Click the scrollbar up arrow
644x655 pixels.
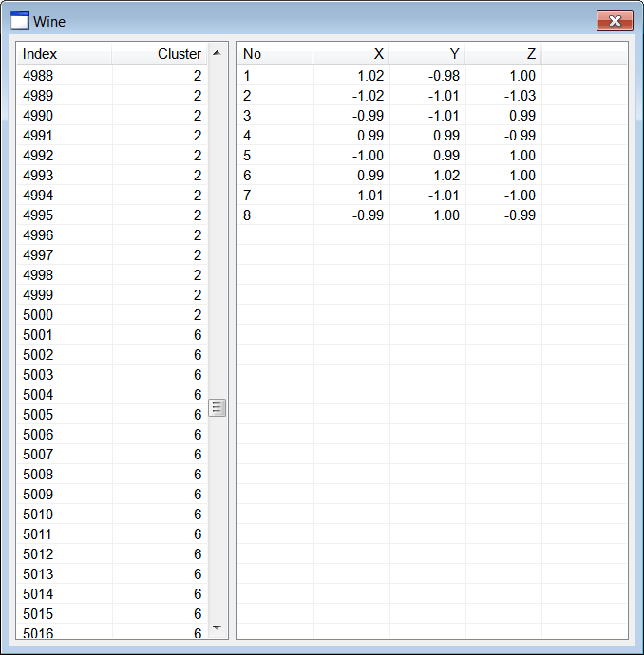click(217, 53)
